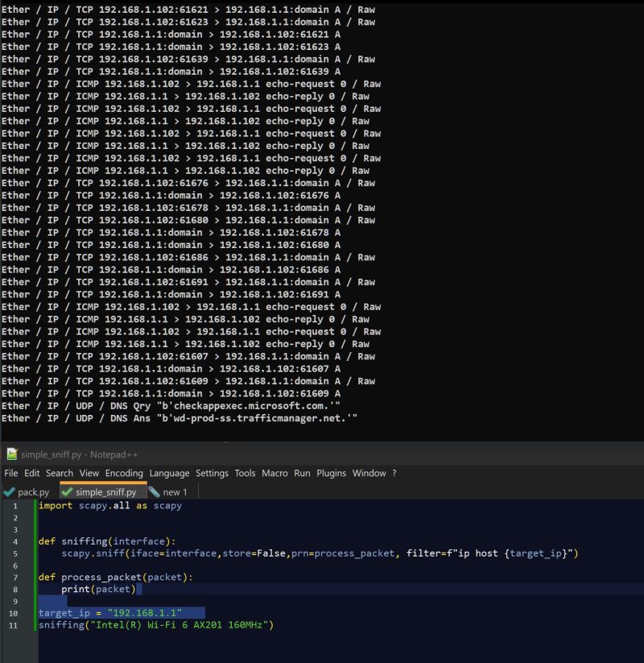This screenshot has width=644, height=663.
Task: Click the DNS Qry checkappexec.microsoft.com line
Action: pos(171,406)
